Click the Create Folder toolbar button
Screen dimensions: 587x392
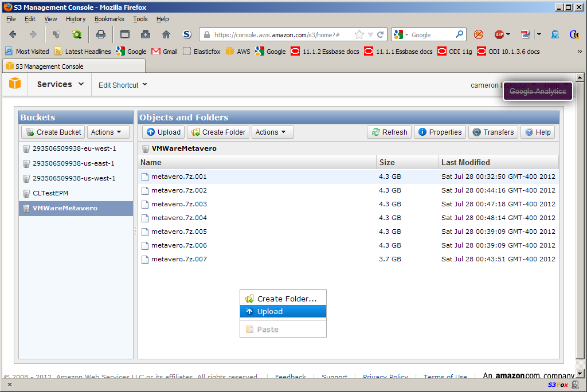pyautogui.click(x=218, y=132)
